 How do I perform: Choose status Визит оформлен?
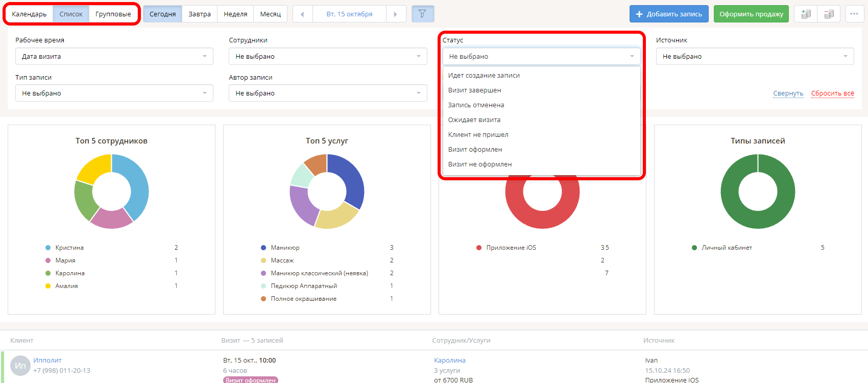coord(542,149)
